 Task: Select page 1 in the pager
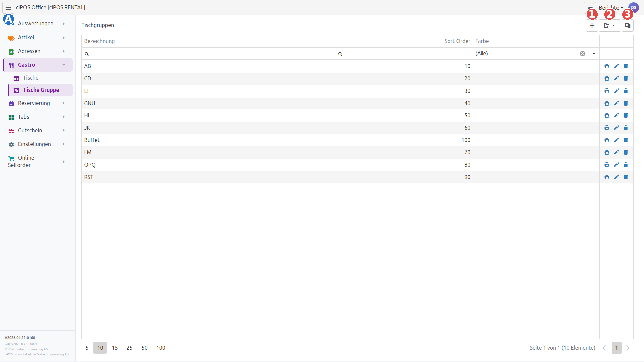(616, 348)
